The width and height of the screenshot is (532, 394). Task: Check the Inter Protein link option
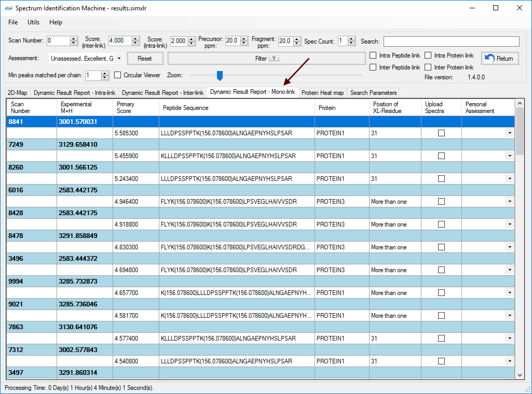tap(428, 67)
